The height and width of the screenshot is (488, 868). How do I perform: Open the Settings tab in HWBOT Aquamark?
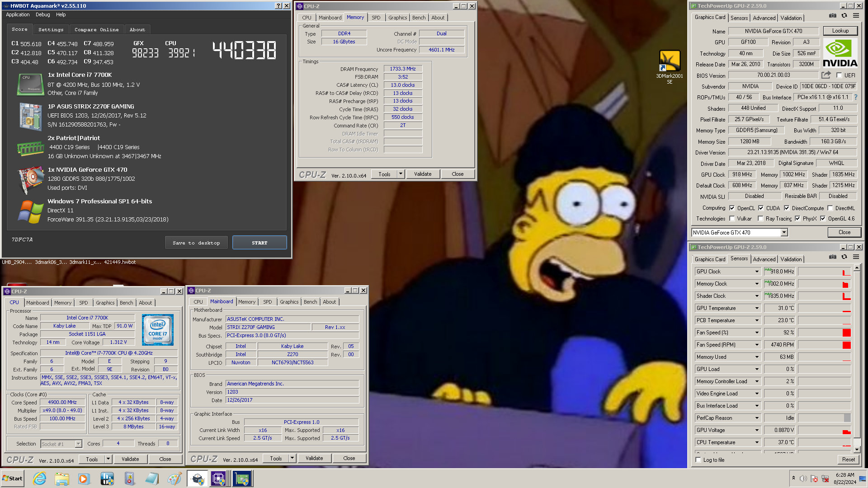[51, 30]
